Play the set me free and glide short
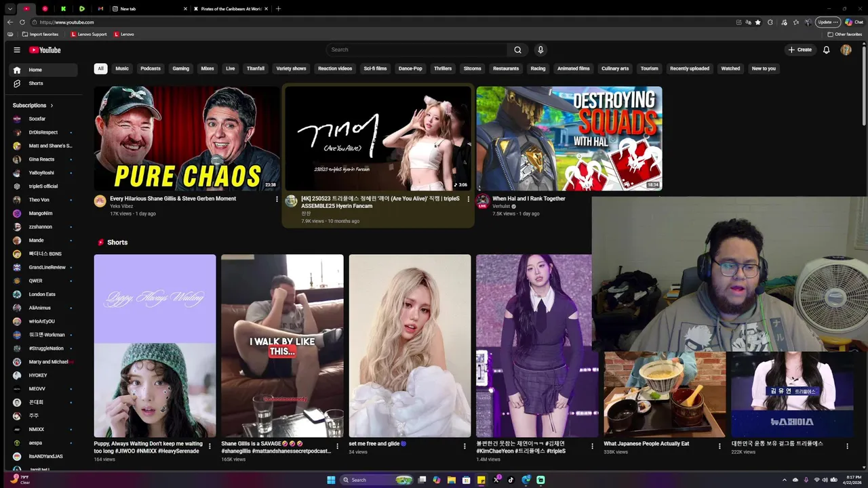Screen dimensions: 868x488 pyautogui.click(x=410, y=346)
